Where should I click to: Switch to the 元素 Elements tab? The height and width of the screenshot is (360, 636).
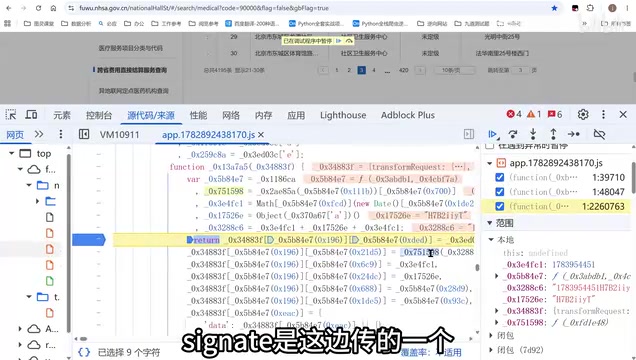(x=62, y=115)
